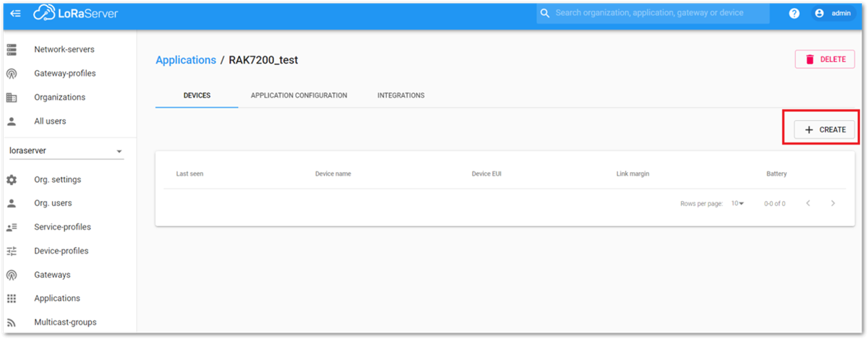Open All users in the sidebar
868x339 pixels.
click(50, 121)
